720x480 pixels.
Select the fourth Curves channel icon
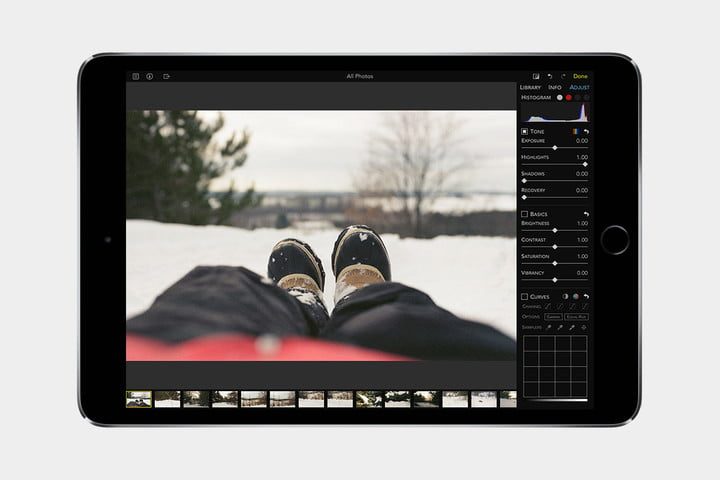585,306
